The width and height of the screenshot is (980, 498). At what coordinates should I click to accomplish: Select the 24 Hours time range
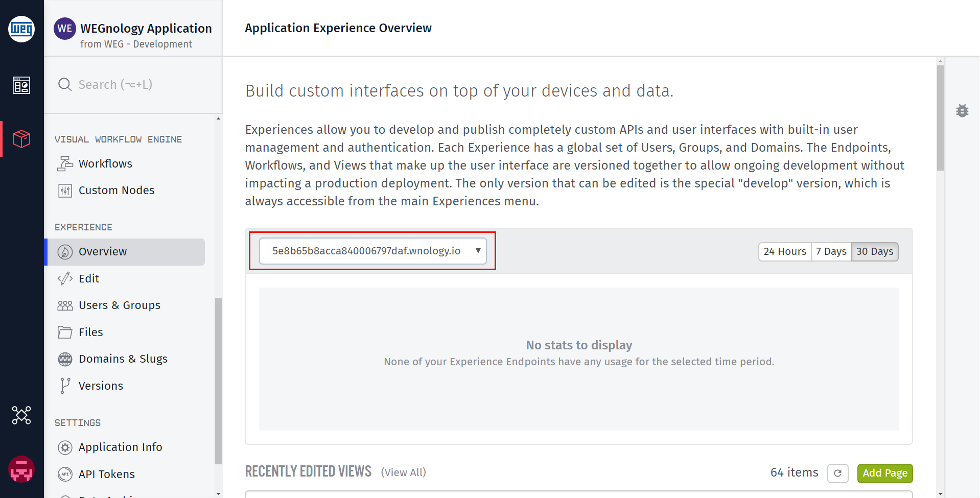(785, 251)
